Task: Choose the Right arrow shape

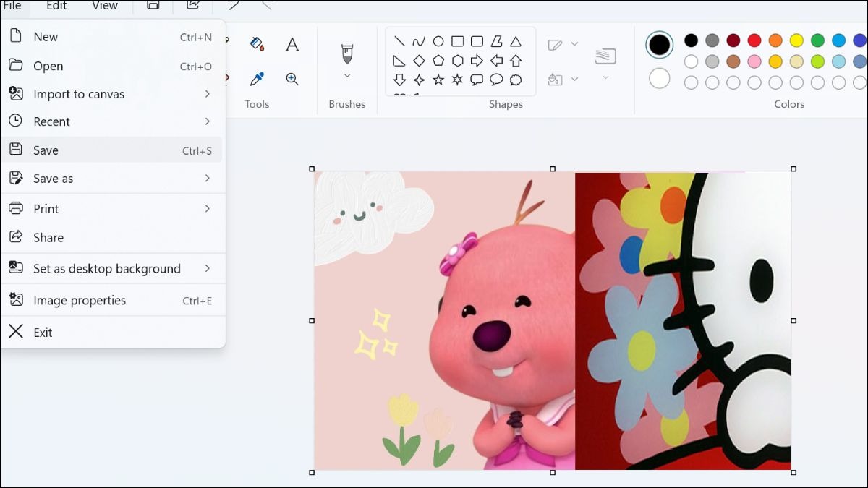Action: click(x=477, y=61)
